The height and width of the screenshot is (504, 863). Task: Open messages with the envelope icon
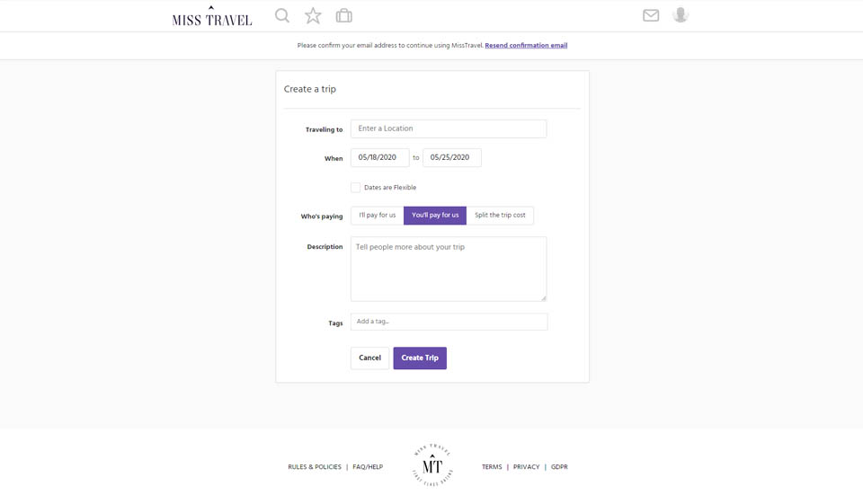point(651,15)
